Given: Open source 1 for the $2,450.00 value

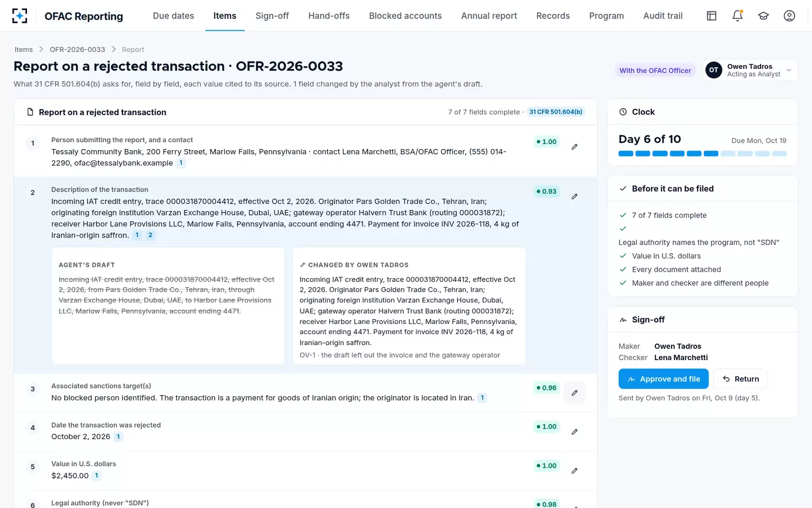Looking at the screenshot, I should coord(96,476).
